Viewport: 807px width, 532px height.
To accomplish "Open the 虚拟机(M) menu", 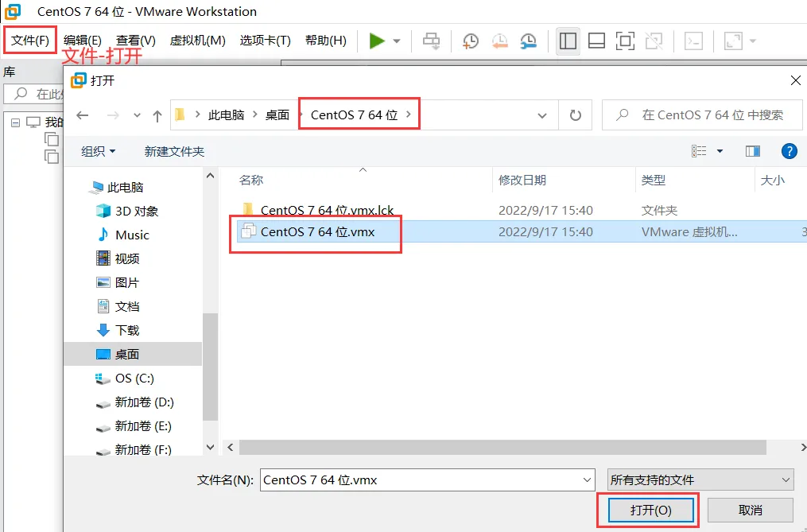I will (198, 41).
